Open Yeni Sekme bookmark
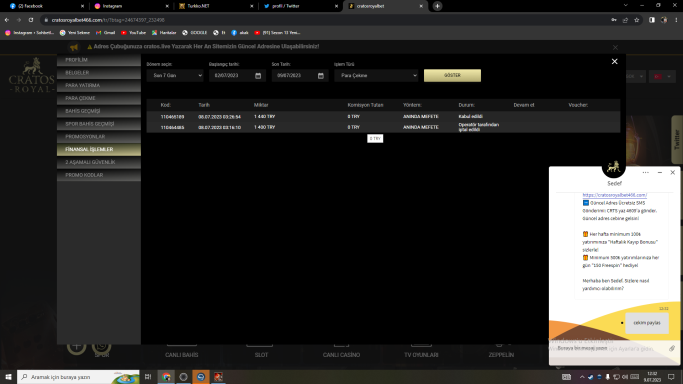The image size is (683, 384). tap(74, 33)
